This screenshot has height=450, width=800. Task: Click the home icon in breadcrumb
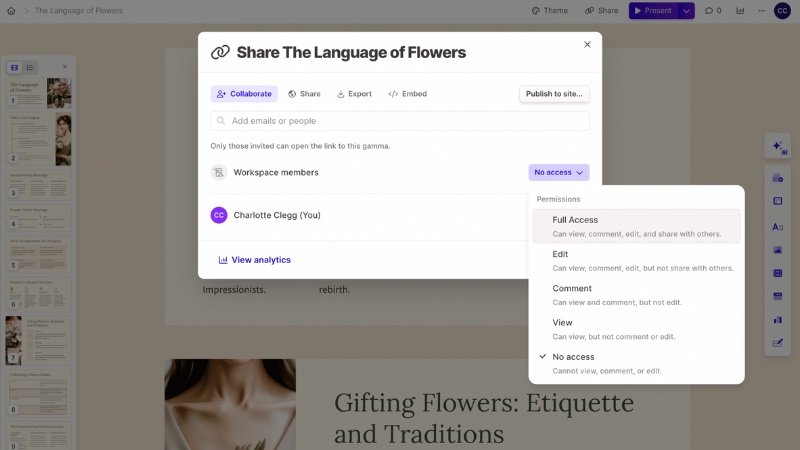10,11
